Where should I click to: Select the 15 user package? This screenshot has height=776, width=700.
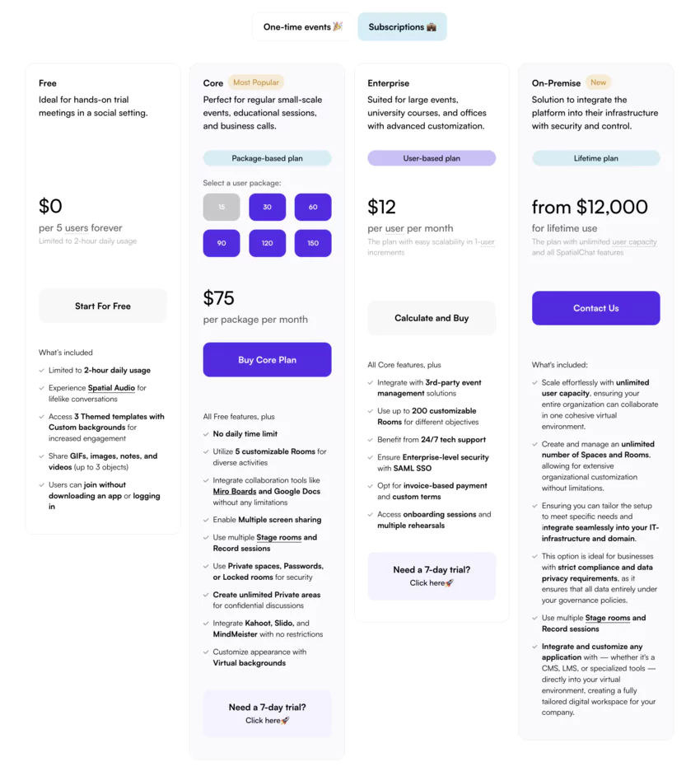(x=221, y=207)
